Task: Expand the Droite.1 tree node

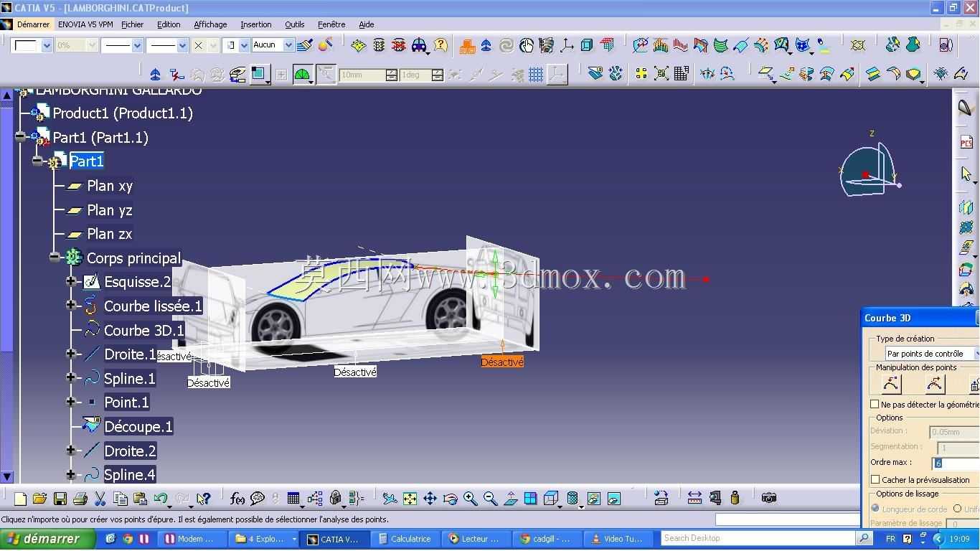Action: (71, 353)
